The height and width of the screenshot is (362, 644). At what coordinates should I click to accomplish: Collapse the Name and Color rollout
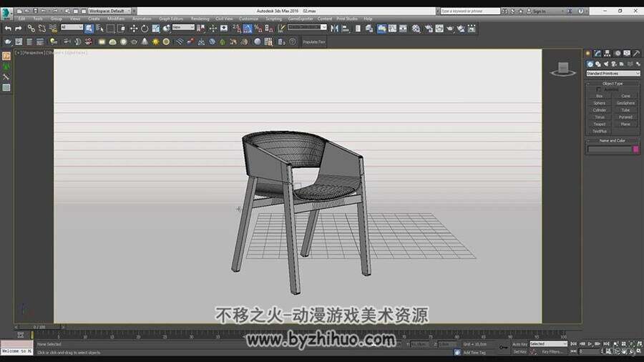[x=613, y=140]
